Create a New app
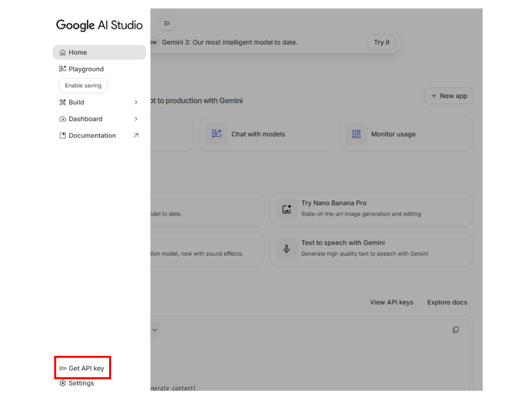This screenshot has width=532, height=399. coord(448,96)
